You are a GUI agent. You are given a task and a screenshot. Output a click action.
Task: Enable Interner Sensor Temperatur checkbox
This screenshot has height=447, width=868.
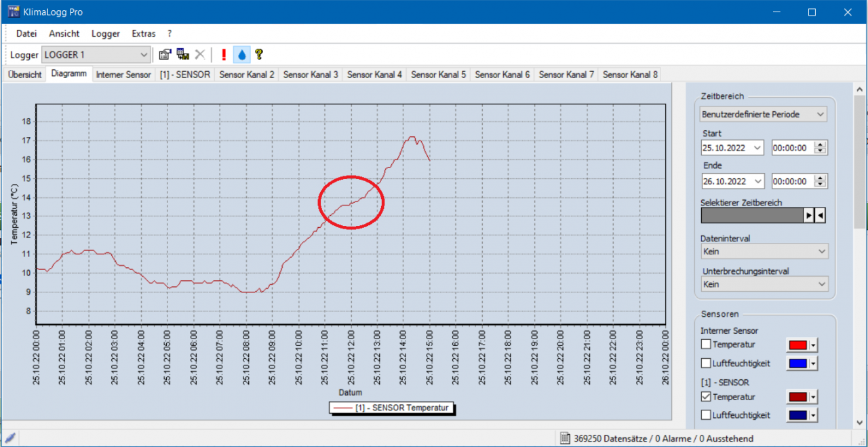click(x=706, y=345)
